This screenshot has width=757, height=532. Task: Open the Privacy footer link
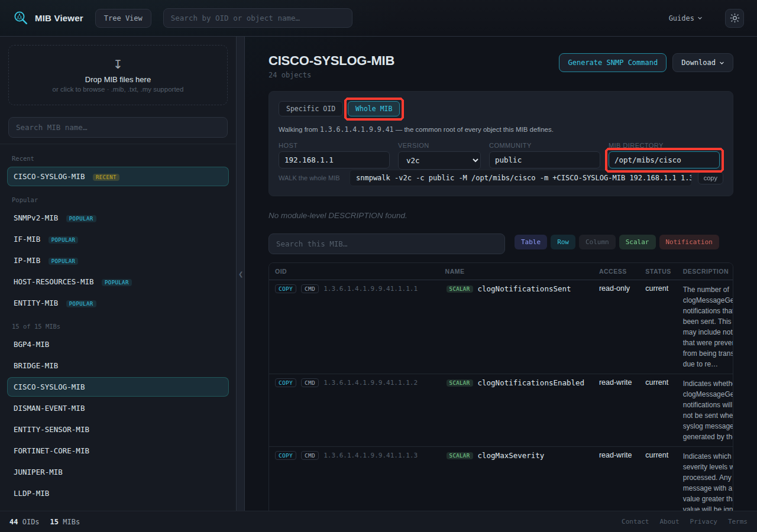pyautogui.click(x=704, y=522)
